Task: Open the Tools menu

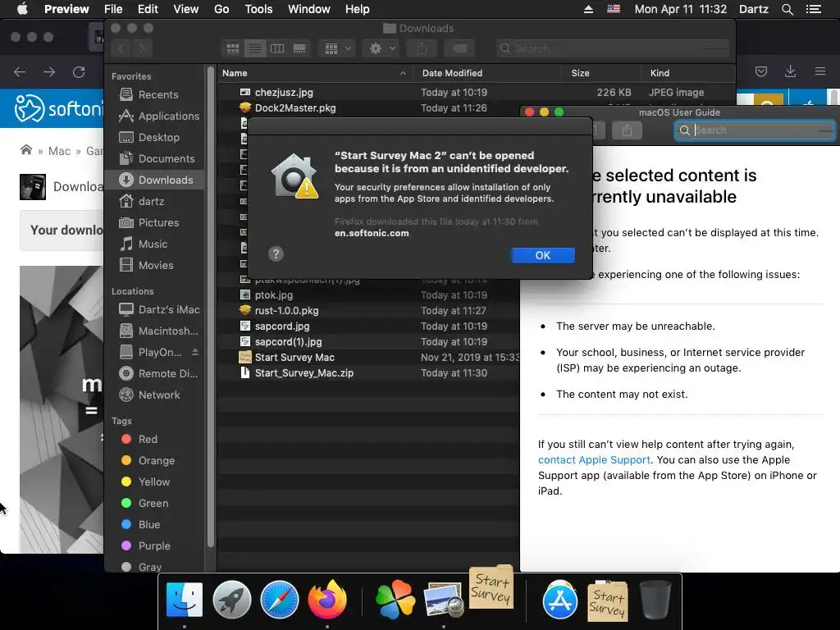Action: [258, 9]
